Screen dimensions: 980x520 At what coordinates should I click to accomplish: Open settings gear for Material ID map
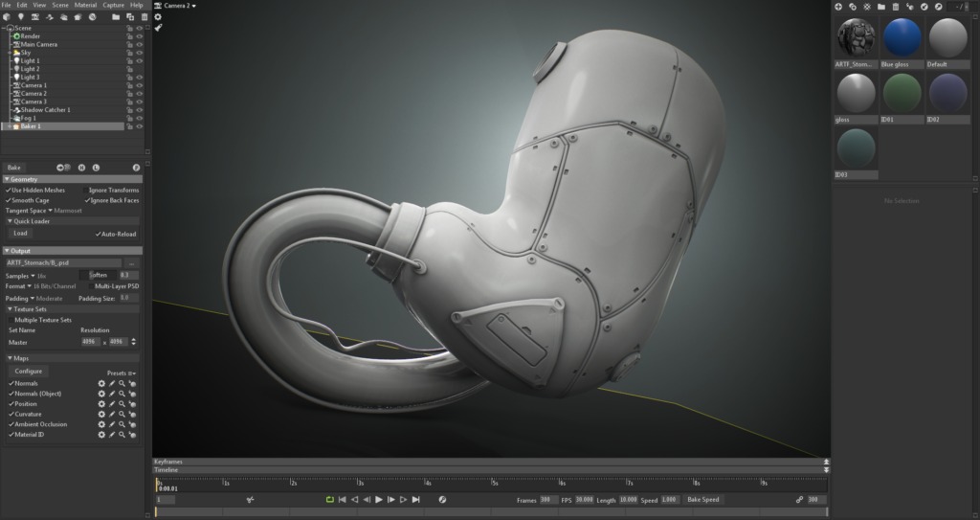coord(101,435)
